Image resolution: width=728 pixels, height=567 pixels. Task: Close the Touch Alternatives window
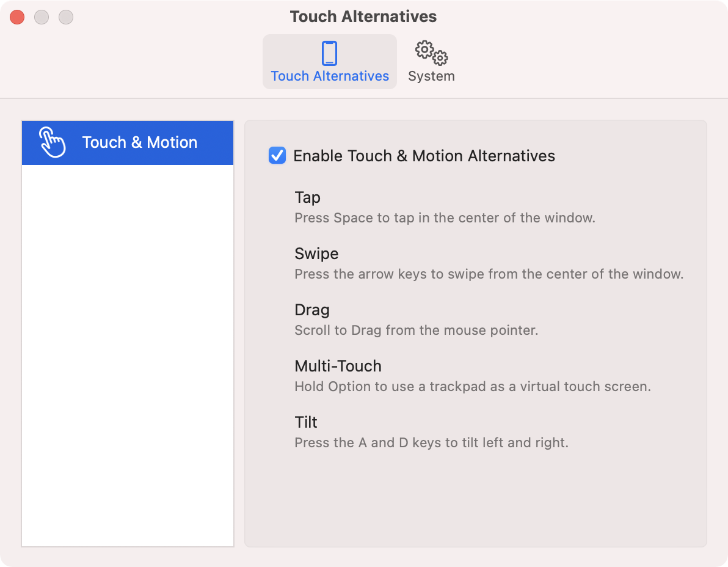17,17
